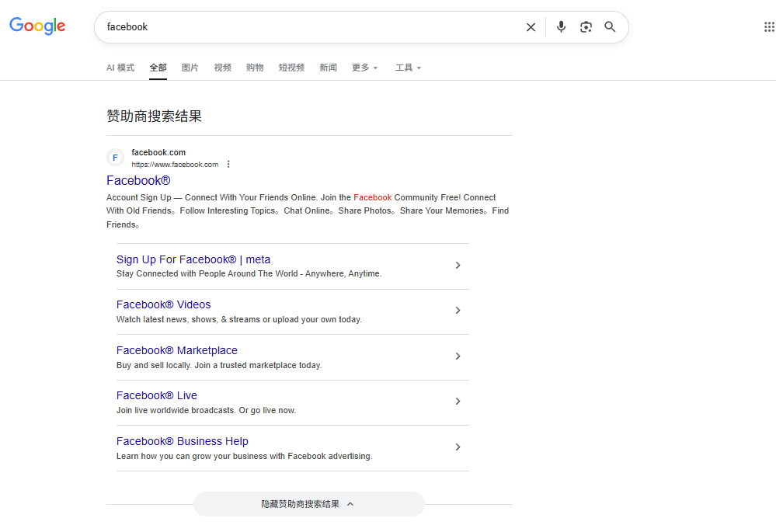Open search by image camera icon

(586, 27)
